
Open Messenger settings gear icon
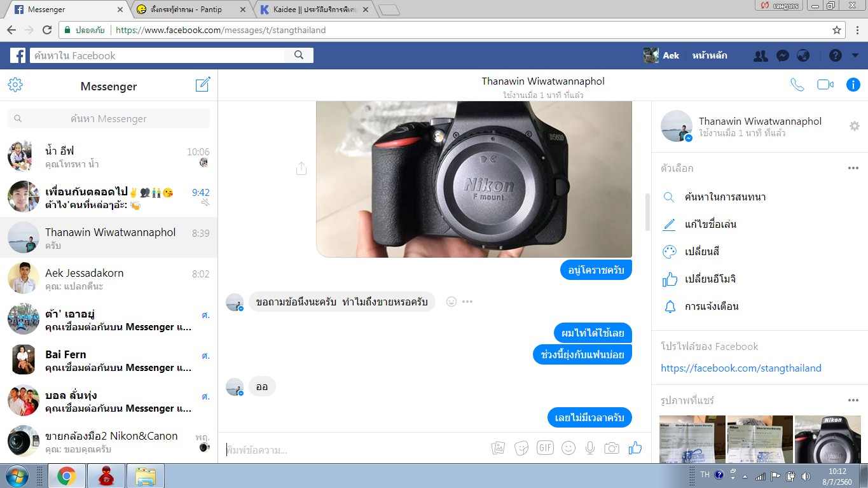(15, 85)
